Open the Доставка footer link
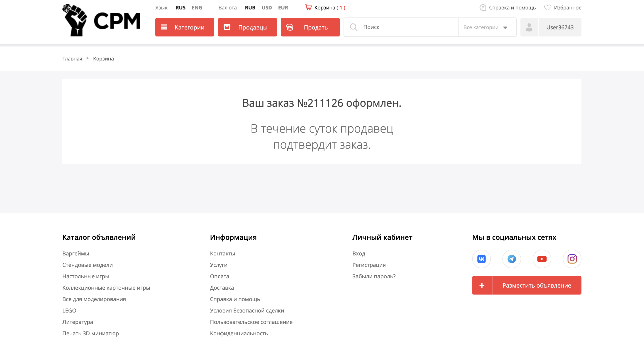 pyautogui.click(x=222, y=288)
